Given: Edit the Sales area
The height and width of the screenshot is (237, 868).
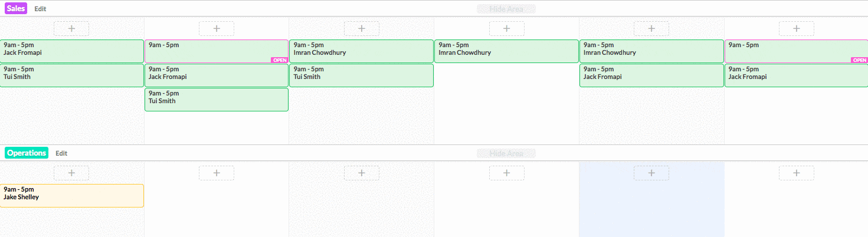Looking at the screenshot, I should point(40,9).
